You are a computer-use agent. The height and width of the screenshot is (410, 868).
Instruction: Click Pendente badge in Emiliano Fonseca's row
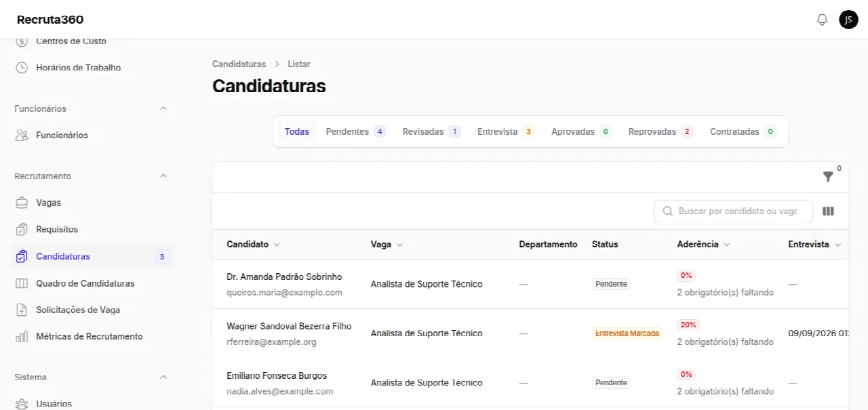(611, 383)
